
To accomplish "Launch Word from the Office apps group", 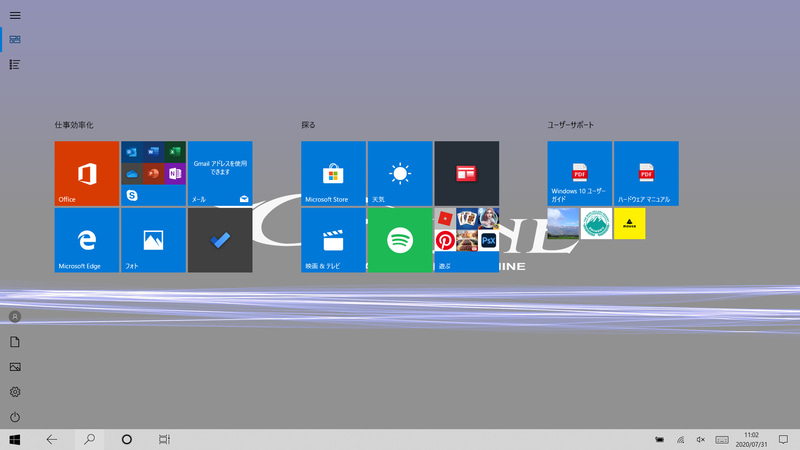I will click(x=153, y=152).
